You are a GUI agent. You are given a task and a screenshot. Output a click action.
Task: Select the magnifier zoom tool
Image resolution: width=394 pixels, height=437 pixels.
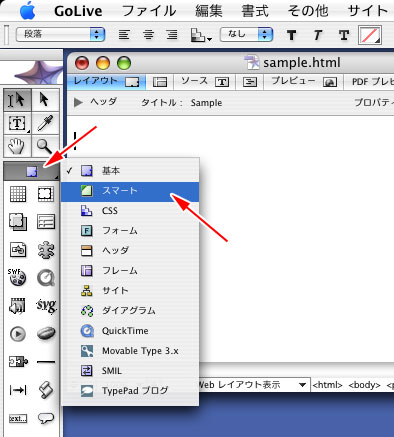[x=45, y=146]
